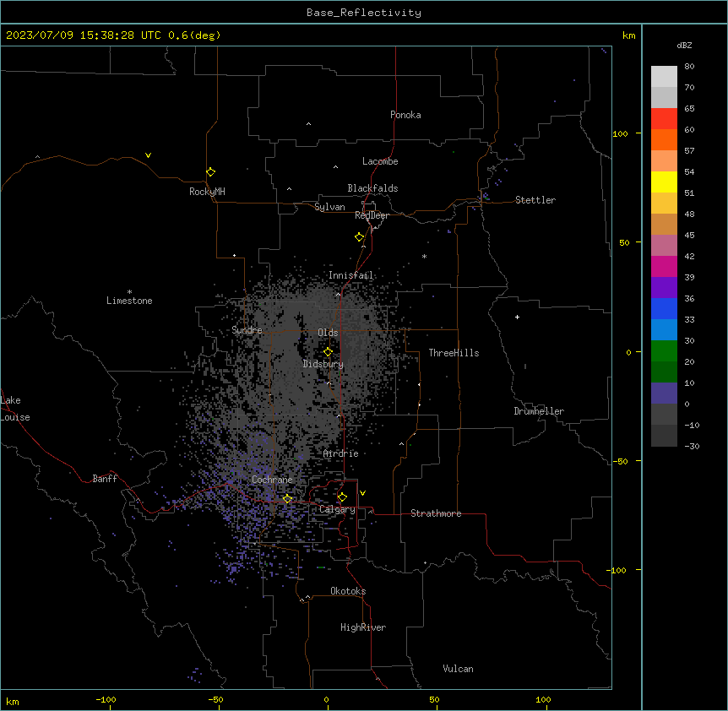Click the asterisk marker above Limestone
The height and width of the screenshot is (711, 728).
(129, 292)
